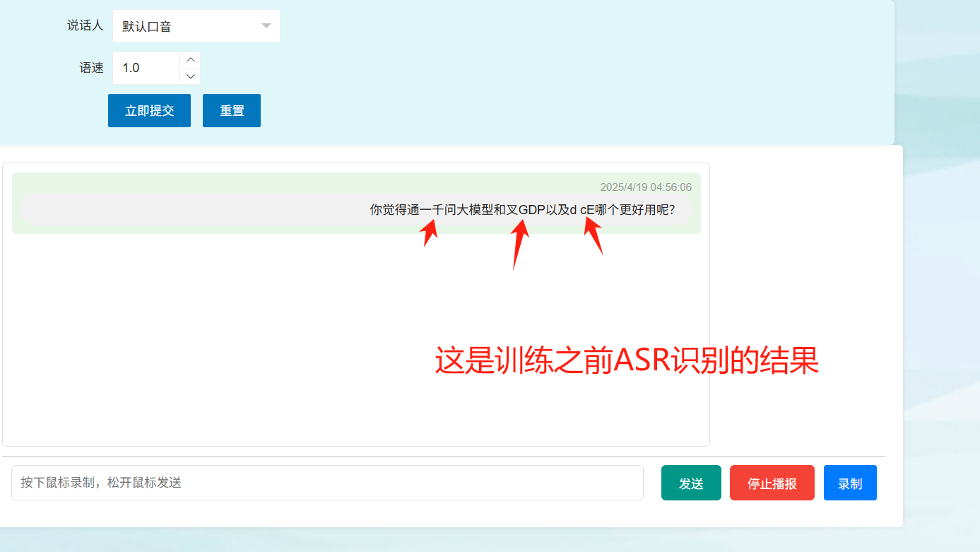Click the 重置 reset button
Image resolution: width=980 pixels, height=552 pixels.
(x=232, y=111)
